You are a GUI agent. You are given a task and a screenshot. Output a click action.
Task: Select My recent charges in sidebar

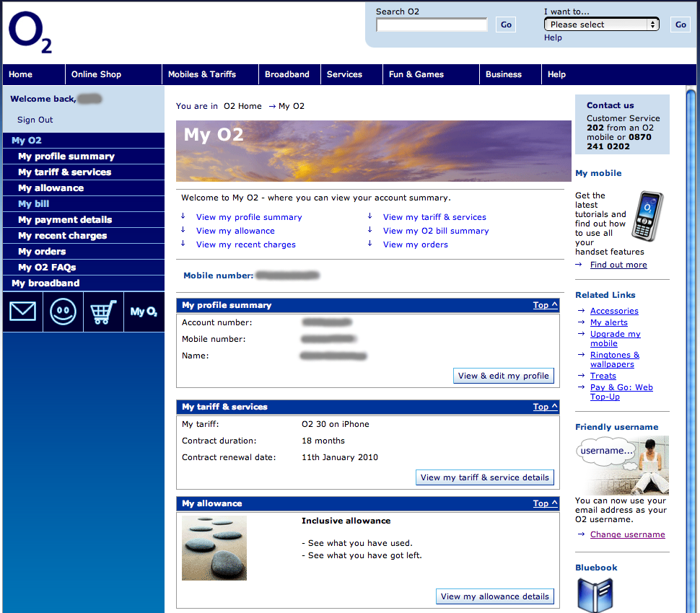point(84,236)
